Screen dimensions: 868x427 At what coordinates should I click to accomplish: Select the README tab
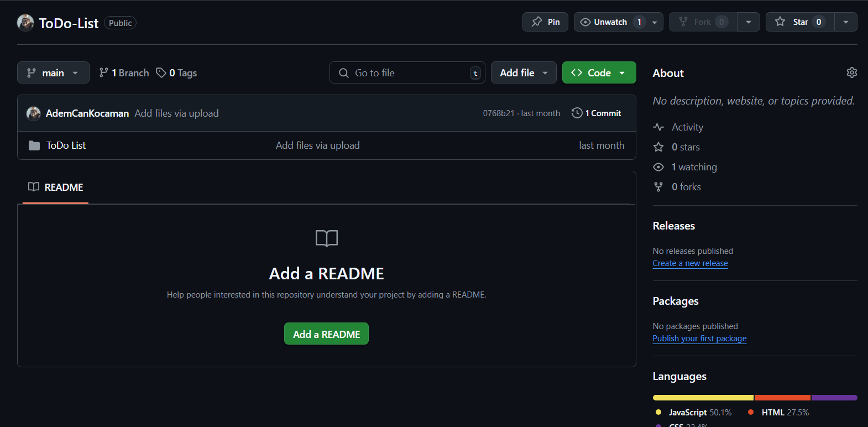pos(56,188)
